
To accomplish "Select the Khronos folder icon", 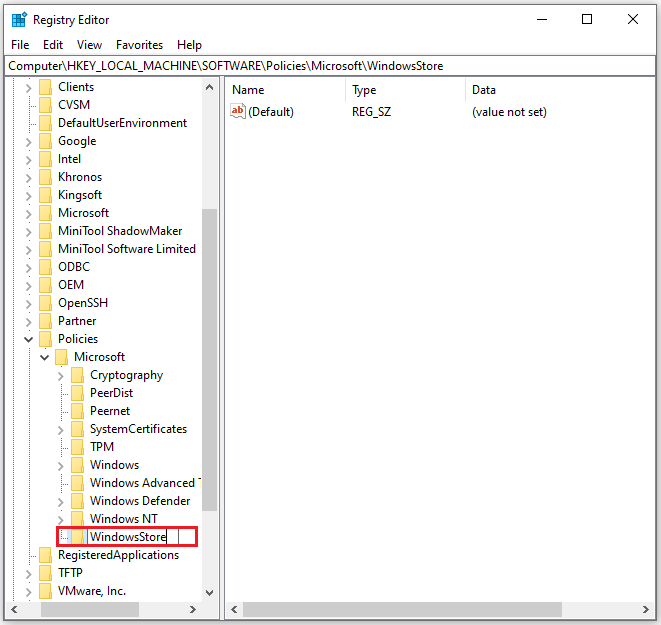I will pyautogui.click(x=45, y=177).
